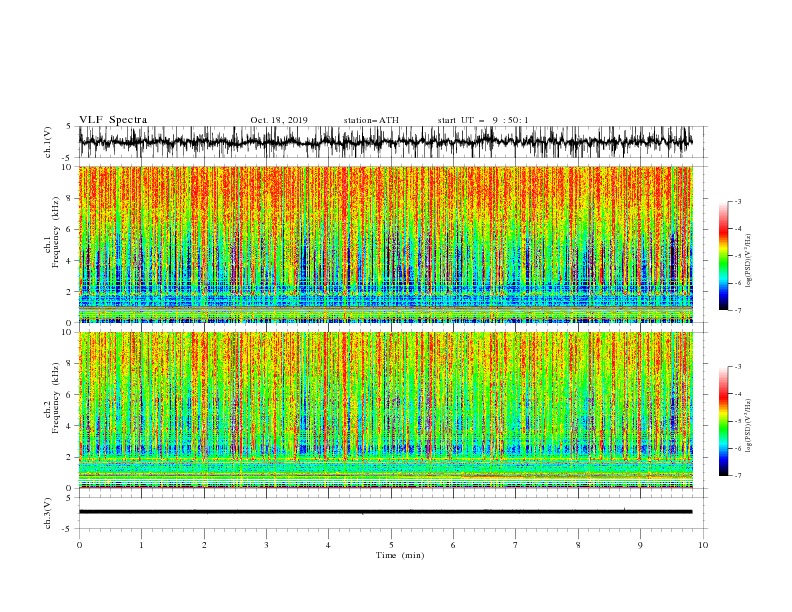
Task: Click time axis tick label "7"
Action: coord(516,545)
